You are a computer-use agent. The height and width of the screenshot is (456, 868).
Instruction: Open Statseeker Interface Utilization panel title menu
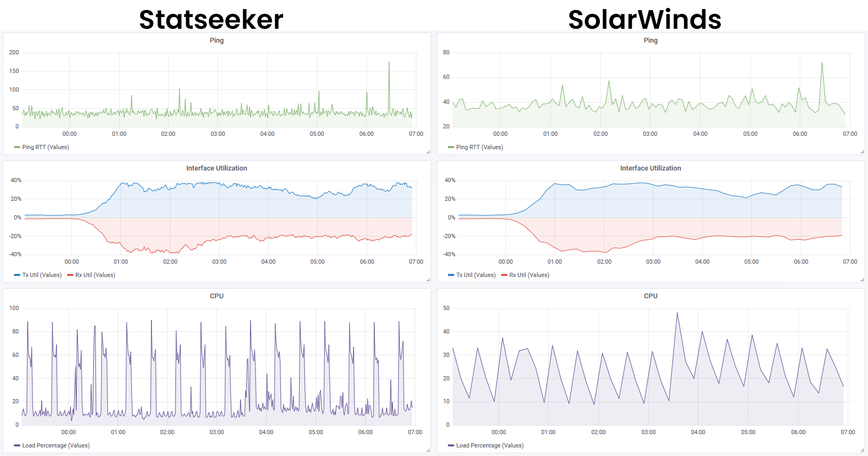(x=216, y=168)
